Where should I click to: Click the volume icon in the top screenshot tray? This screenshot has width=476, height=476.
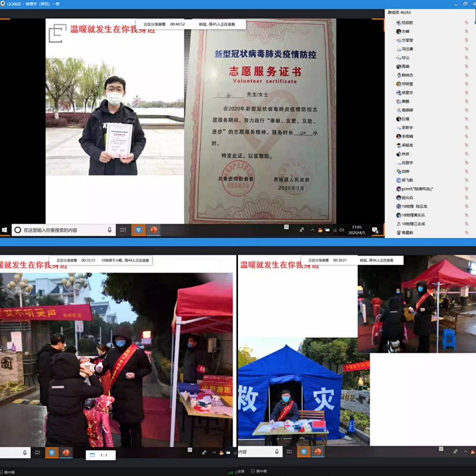pyautogui.click(x=342, y=230)
